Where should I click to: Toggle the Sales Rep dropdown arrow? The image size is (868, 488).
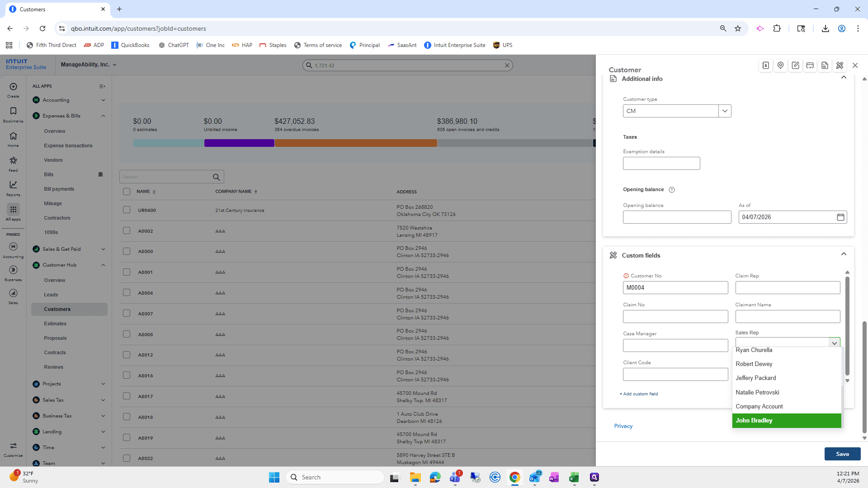(835, 343)
